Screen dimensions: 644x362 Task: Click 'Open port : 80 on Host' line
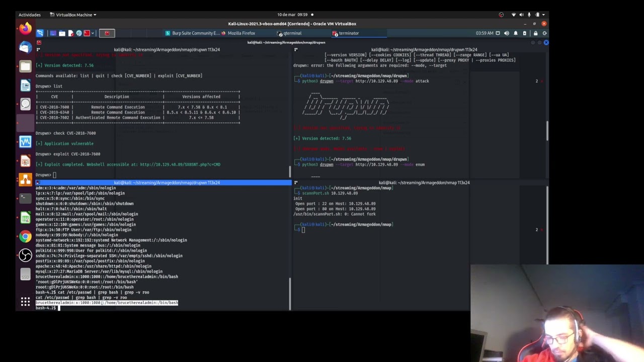click(335, 209)
